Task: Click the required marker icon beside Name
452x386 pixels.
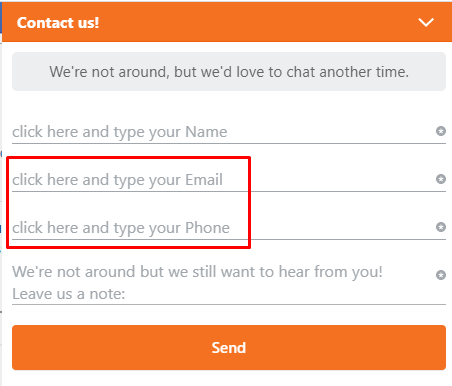Action: (441, 131)
